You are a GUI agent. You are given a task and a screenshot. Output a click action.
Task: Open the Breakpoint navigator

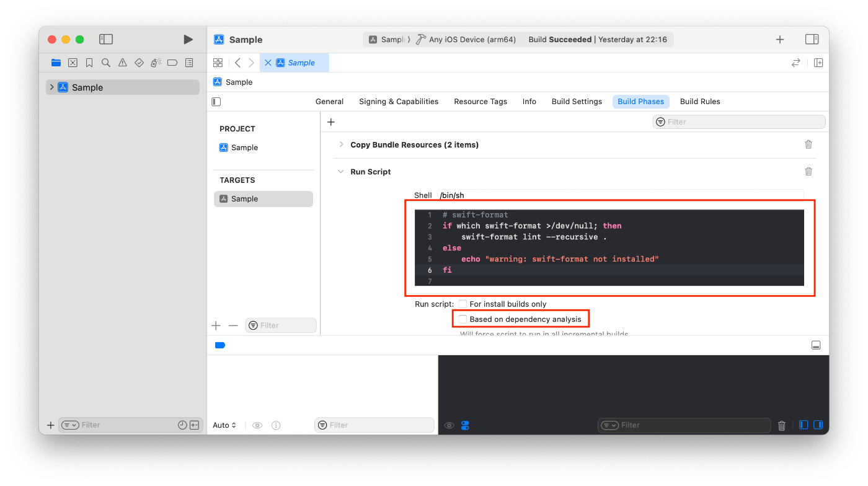tap(172, 63)
